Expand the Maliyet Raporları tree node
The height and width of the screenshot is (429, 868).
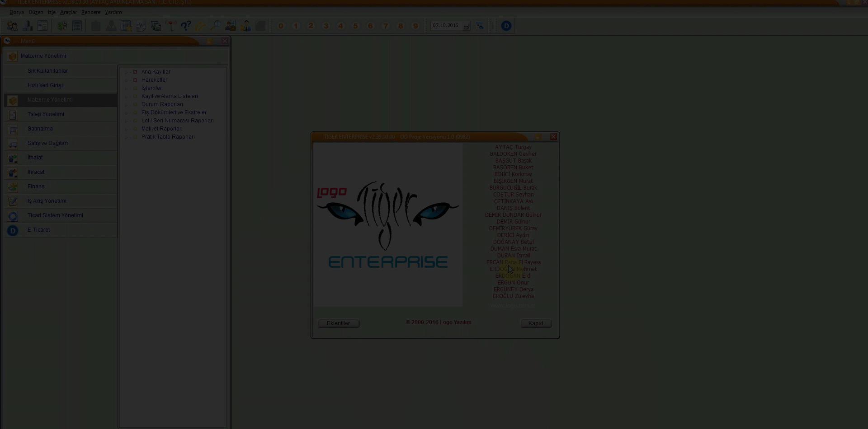tap(127, 129)
